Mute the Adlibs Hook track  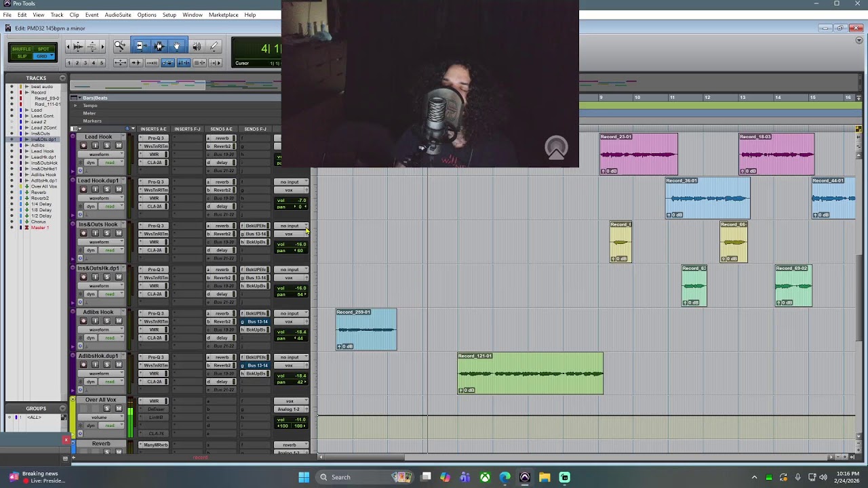pyautogui.click(x=119, y=321)
